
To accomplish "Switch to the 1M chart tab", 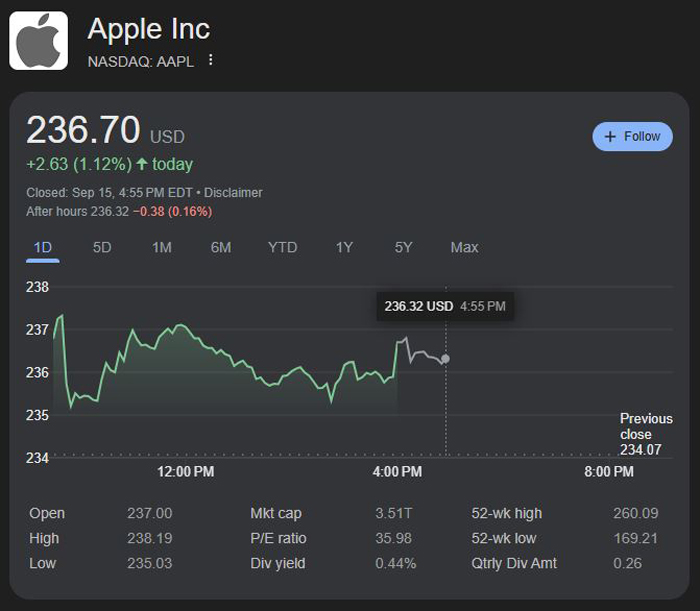I will click(162, 247).
